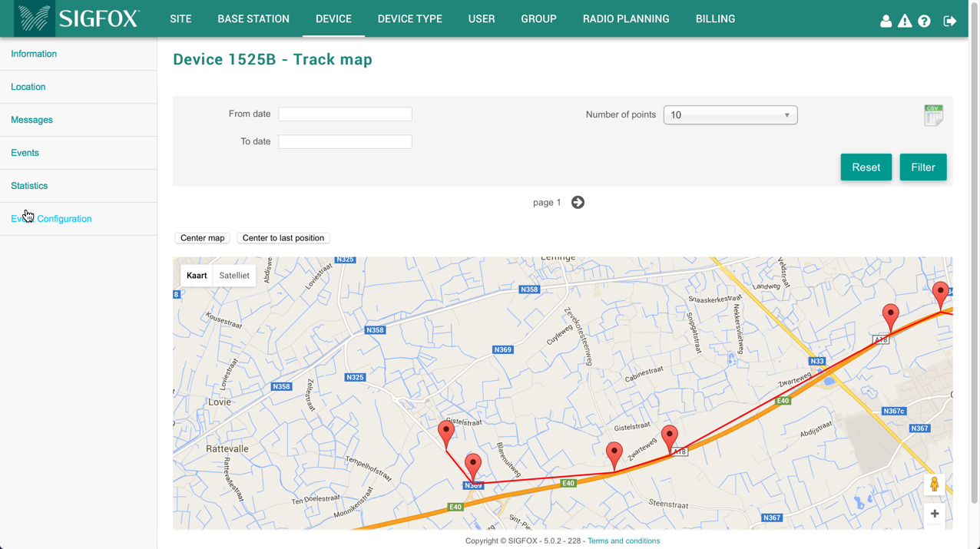Open the Number of points dropdown

pyautogui.click(x=730, y=115)
